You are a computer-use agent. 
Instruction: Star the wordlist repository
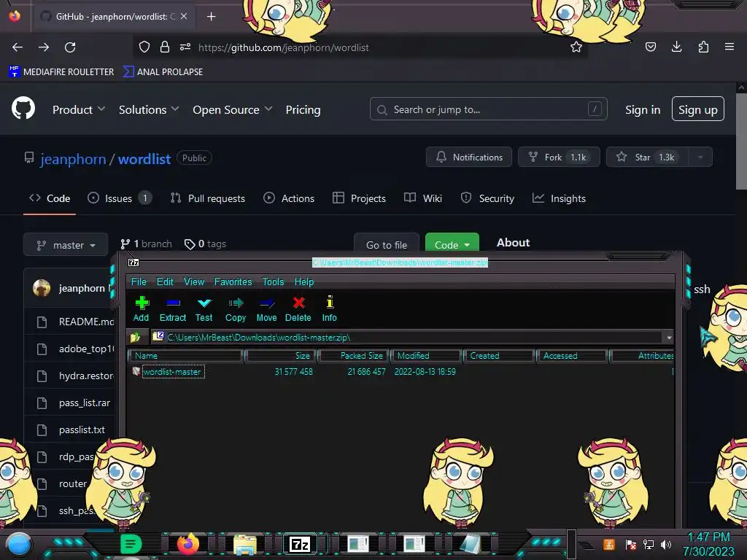(x=648, y=157)
